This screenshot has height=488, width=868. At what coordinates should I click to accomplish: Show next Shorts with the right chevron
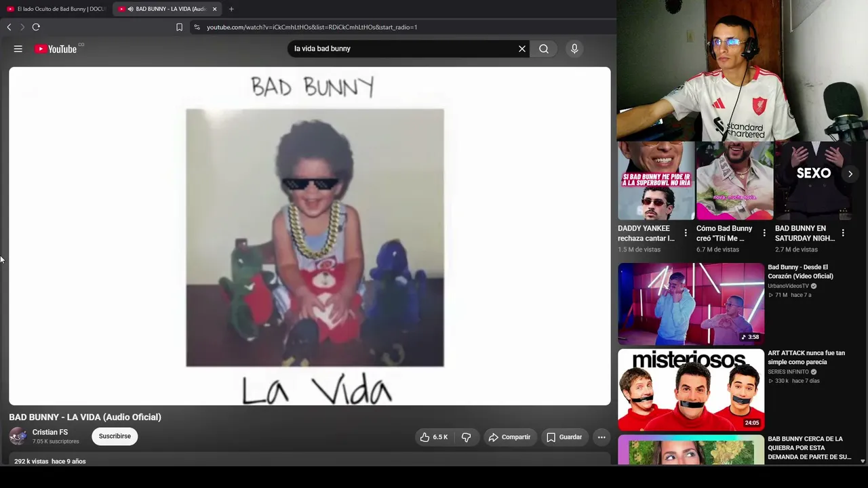tap(850, 174)
